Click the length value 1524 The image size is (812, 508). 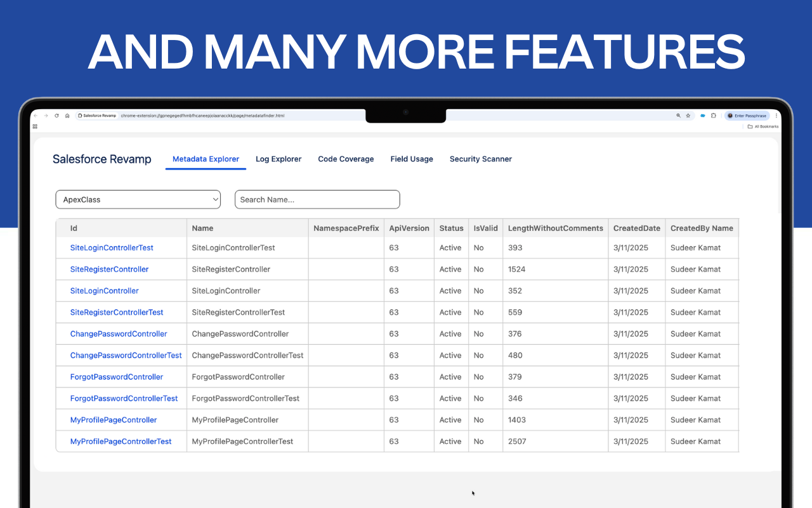(x=516, y=269)
